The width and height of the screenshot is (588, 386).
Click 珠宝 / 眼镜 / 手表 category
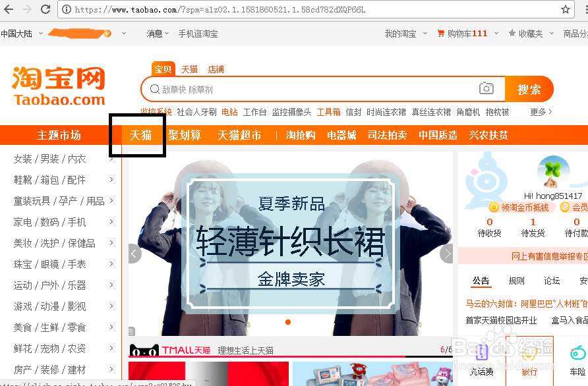pos(50,264)
